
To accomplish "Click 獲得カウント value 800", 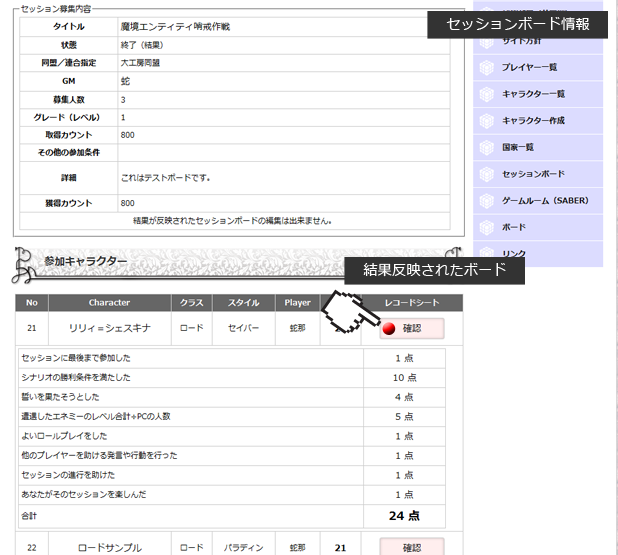I will tap(127, 203).
